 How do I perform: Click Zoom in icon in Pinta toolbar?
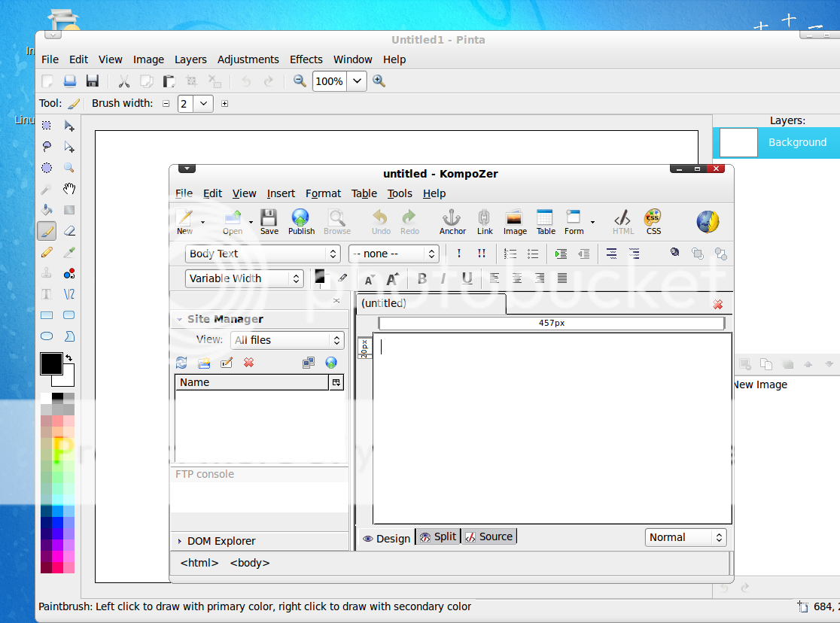tap(379, 81)
